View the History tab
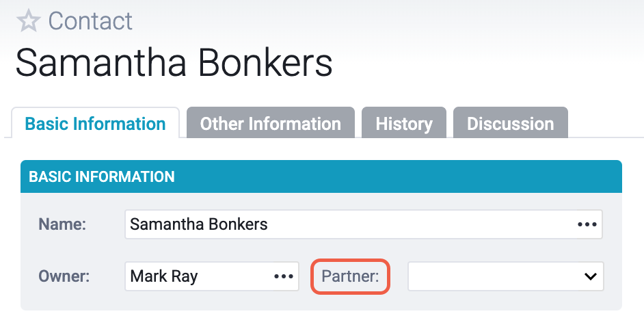The image size is (644, 331). tap(404, 123)
